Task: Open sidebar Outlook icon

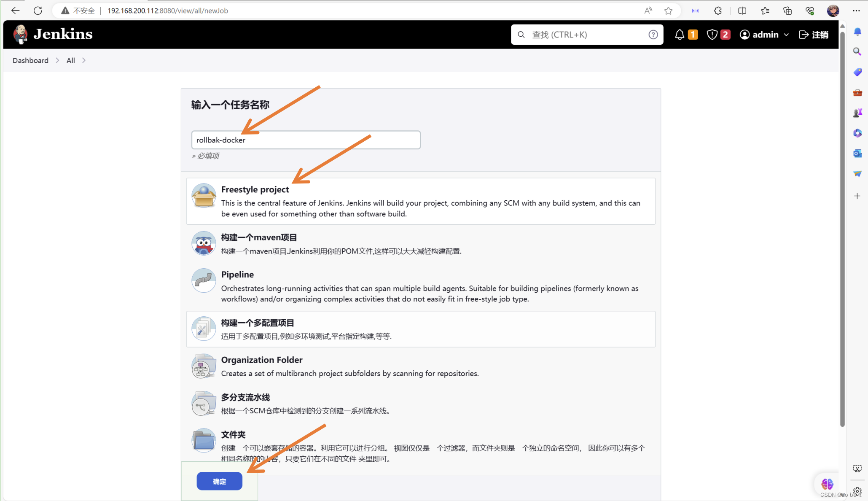Action: click(857, 154)
